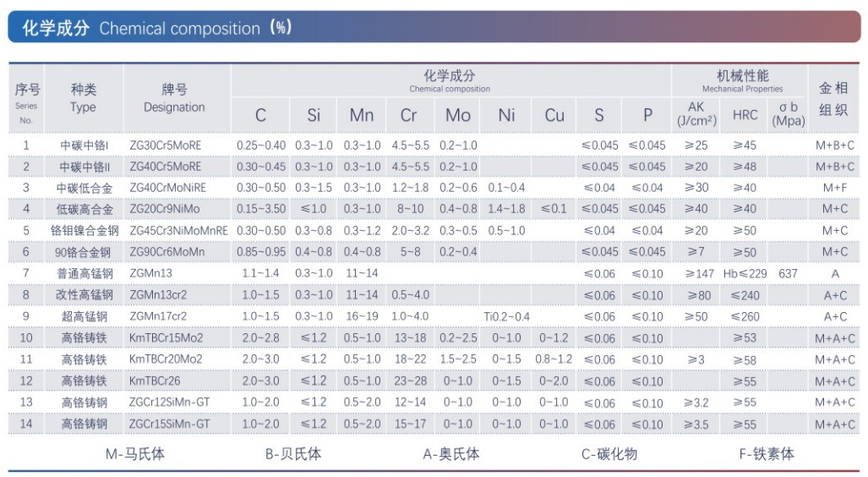Select the HRC column header

point(745,115)
